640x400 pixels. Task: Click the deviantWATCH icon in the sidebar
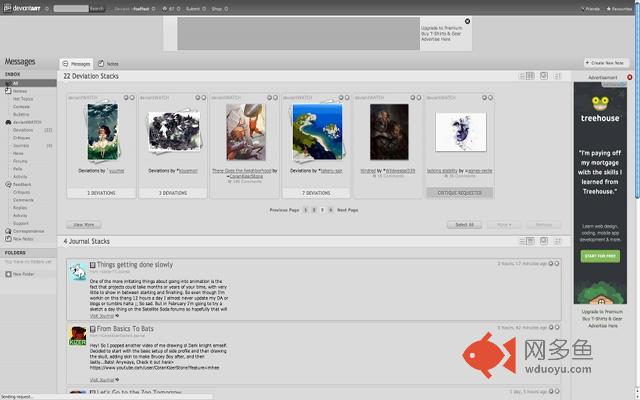pyautogui.click(x=8, y=122)
